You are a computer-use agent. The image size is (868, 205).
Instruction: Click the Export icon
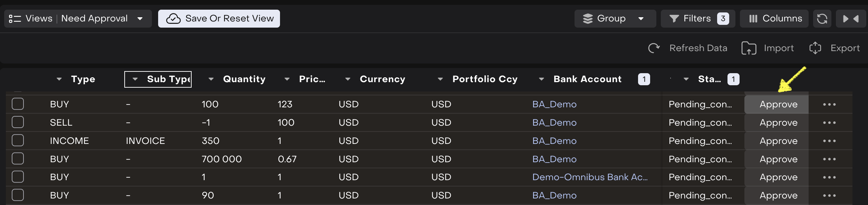(815, 48)
